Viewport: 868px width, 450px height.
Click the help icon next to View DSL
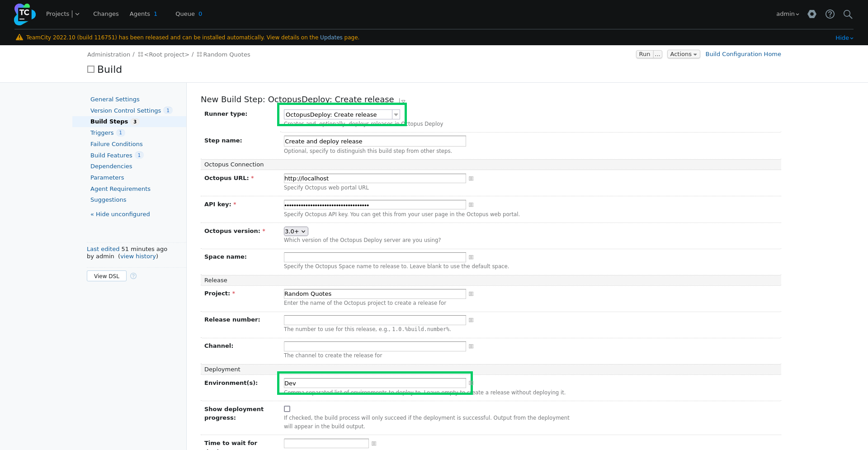pos(133,276)
